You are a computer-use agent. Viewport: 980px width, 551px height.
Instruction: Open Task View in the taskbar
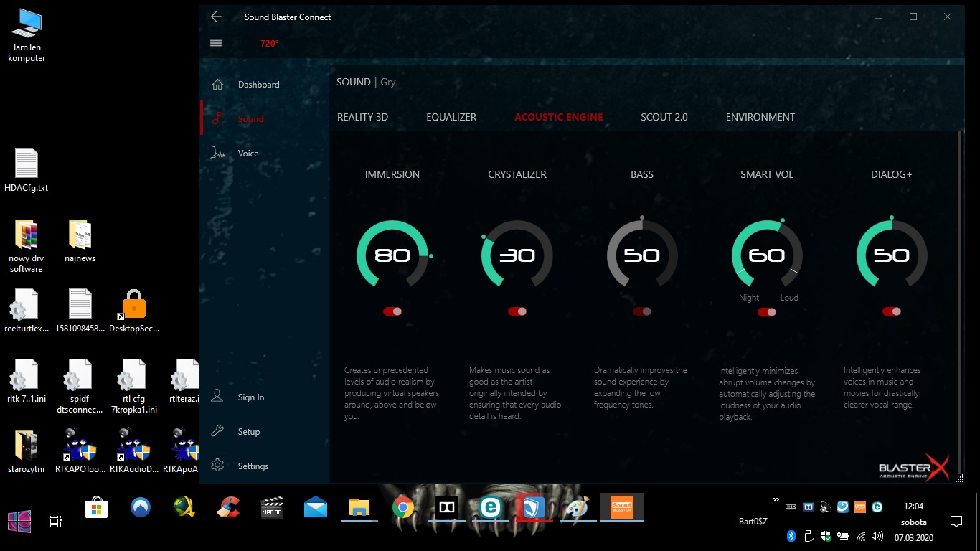click(x=56, y=522)
